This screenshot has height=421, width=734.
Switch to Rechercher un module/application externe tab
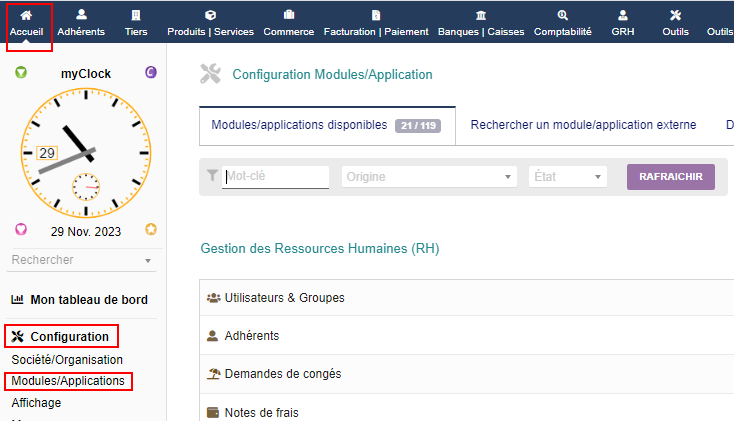point(583,125)
